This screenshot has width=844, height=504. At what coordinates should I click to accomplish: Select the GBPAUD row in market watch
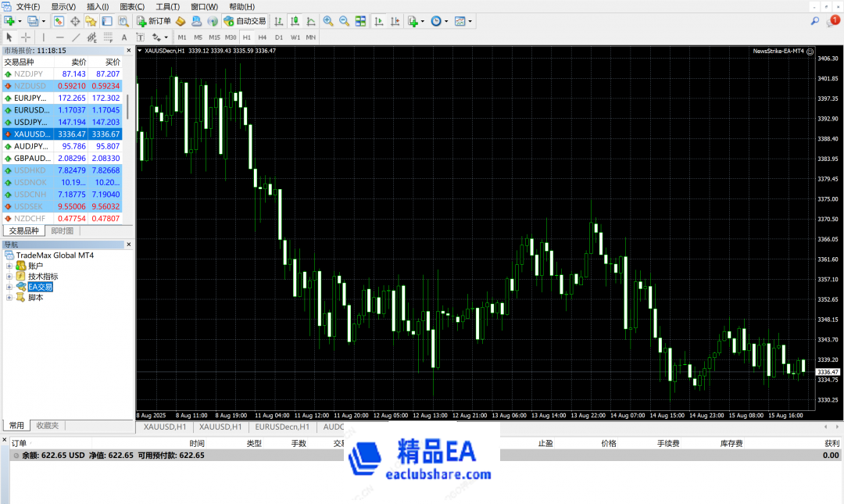63,159
